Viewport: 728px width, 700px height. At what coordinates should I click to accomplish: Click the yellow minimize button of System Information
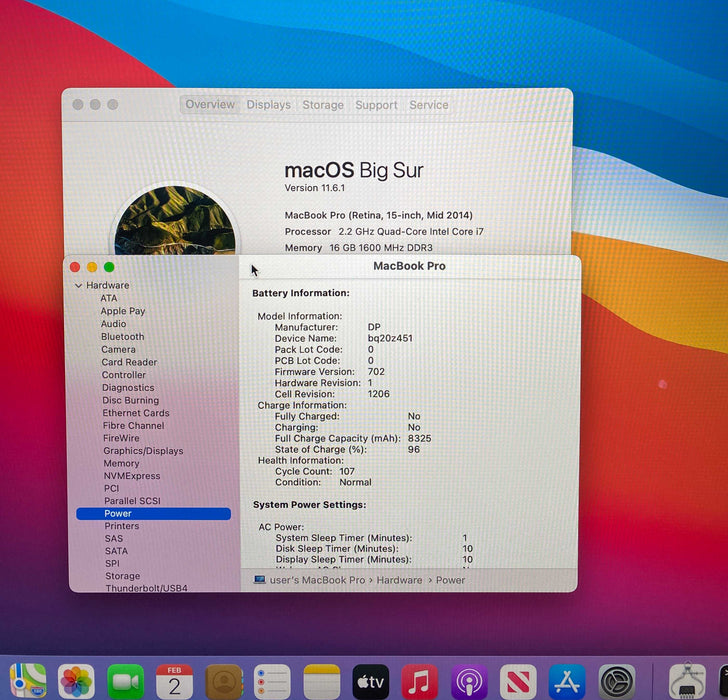pyautogui.click(x=92, y=267)
